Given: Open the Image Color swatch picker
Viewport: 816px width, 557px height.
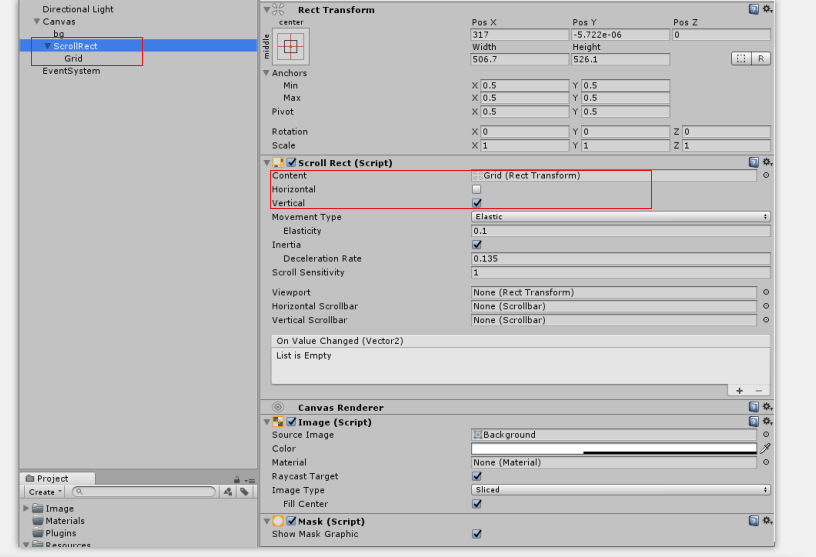Looking at the screenshot, I should (614, 448).
